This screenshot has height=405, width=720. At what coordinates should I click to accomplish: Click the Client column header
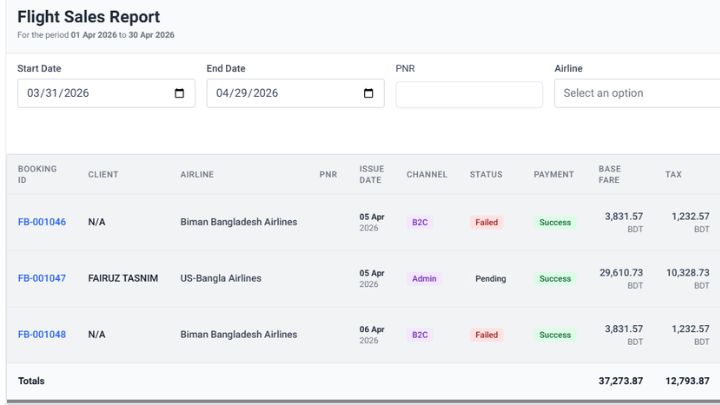[103, 175]
